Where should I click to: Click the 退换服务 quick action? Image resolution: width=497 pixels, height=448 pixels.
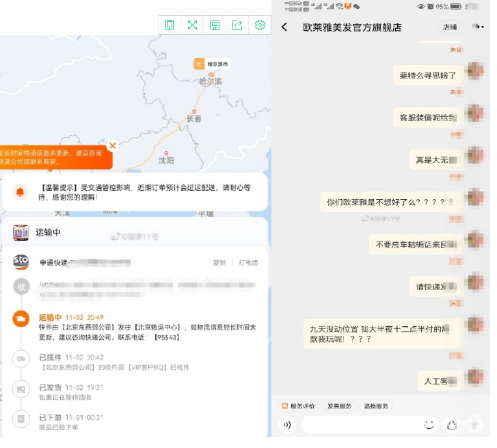click(376, 406)
